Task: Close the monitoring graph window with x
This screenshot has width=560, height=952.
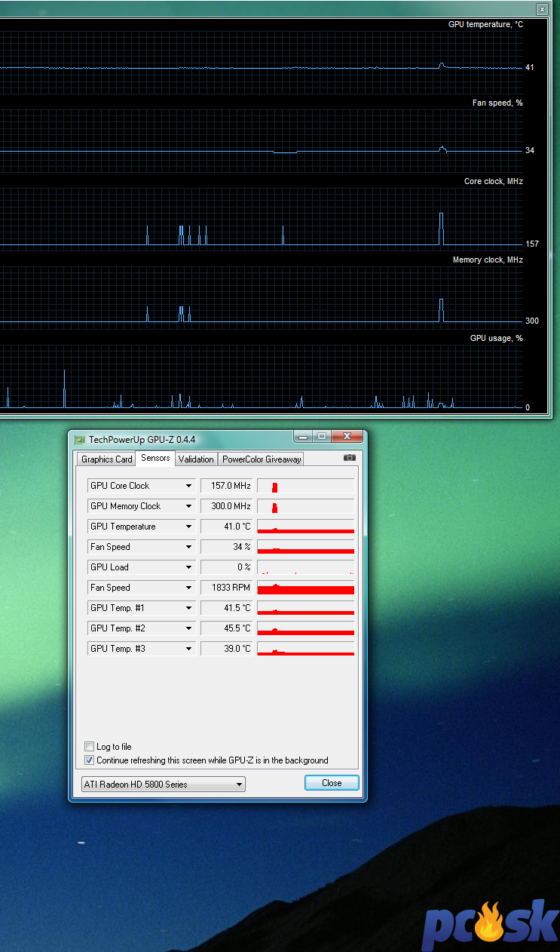Action: click(x=541, y=9)
